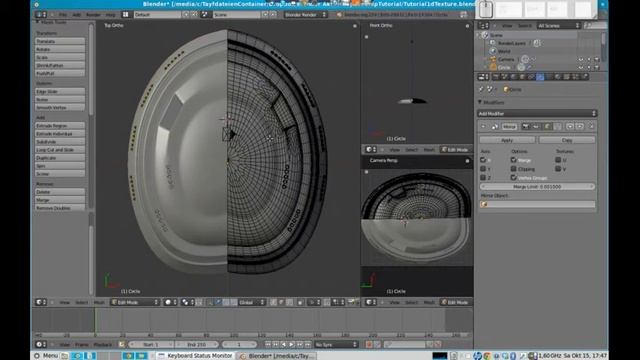Collapse the Modifiers panel triangle
The image size is (640, 360).
pyautogui.click(x=480, y=102)
